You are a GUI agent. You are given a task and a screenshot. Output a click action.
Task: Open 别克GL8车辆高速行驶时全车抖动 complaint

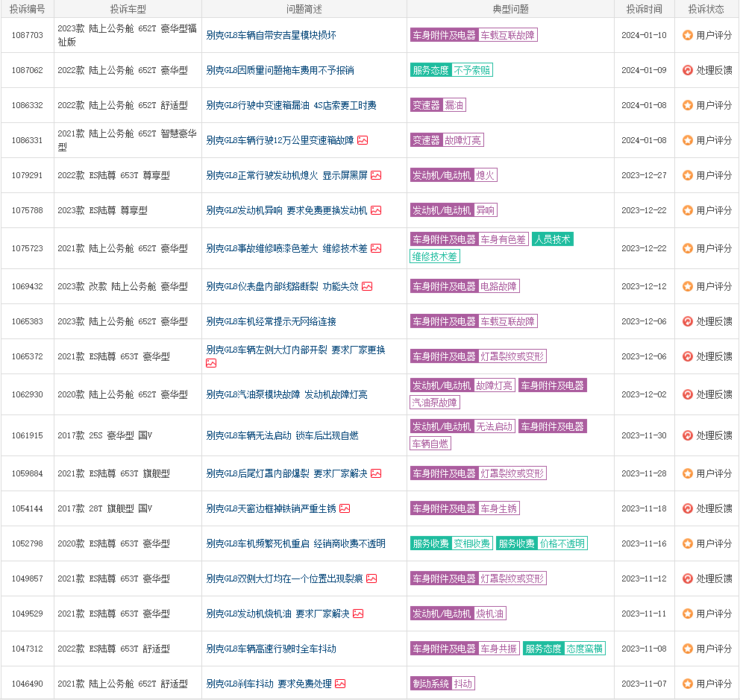pyautogui.click(x=271, y=649)
